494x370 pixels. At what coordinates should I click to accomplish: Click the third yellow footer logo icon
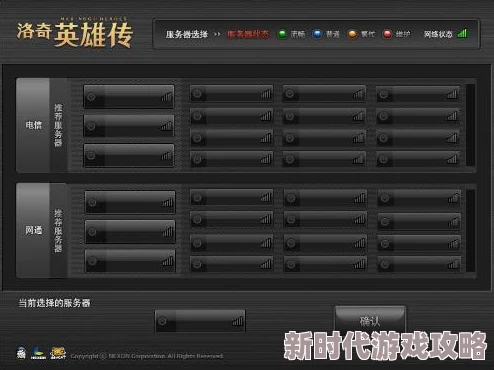coord(58,353)
